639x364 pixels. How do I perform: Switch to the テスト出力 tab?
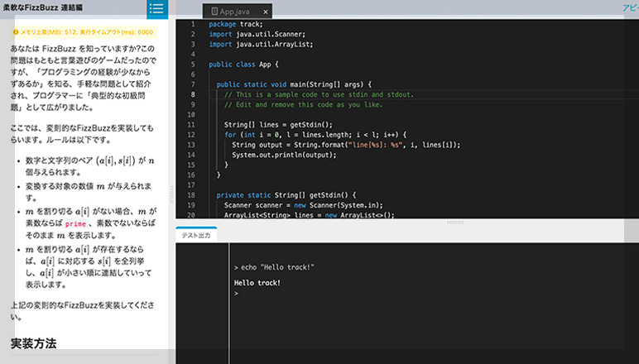[196, 236]
